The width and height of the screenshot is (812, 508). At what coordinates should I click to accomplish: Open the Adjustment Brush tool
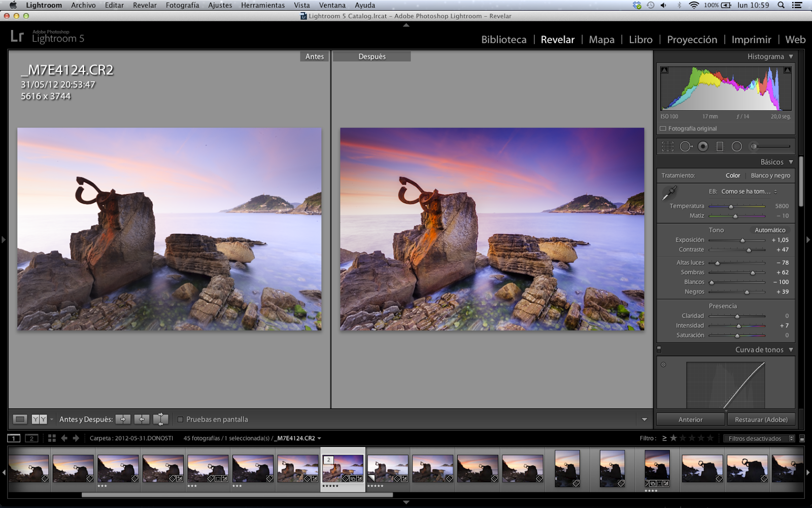(x=754, y=146)
